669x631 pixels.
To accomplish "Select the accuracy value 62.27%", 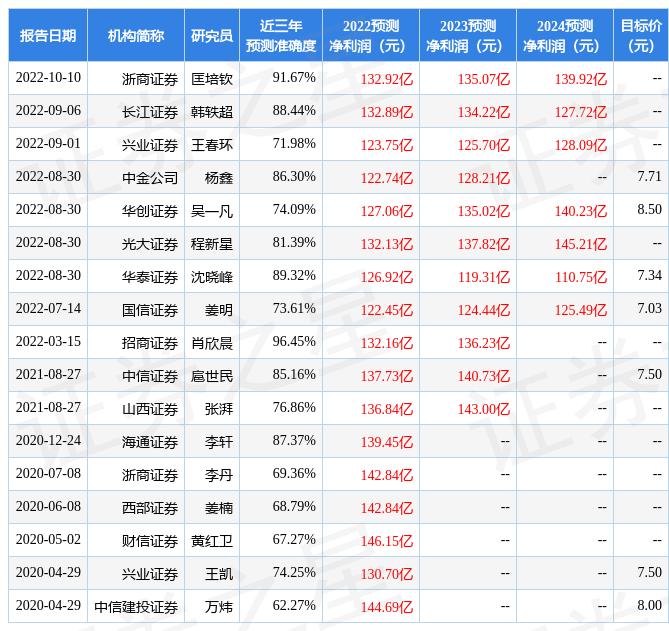I will (x=294, y=605).
